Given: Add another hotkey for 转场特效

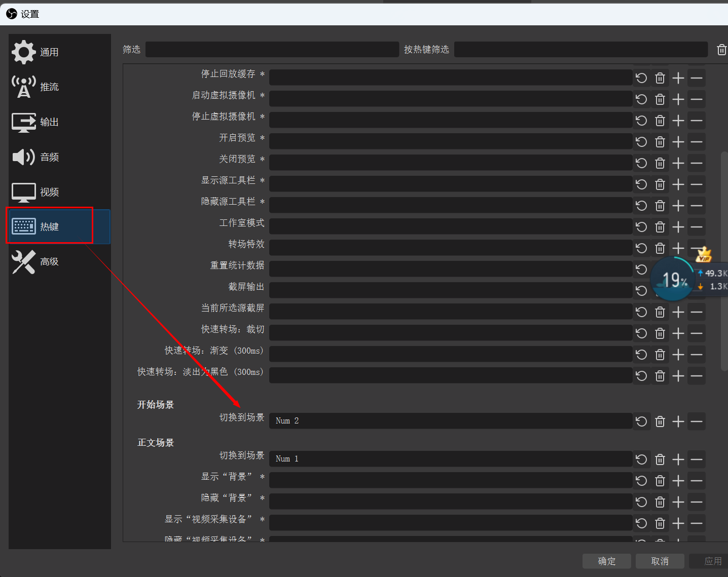Looking at the screenshot, I should click(678, 248).
